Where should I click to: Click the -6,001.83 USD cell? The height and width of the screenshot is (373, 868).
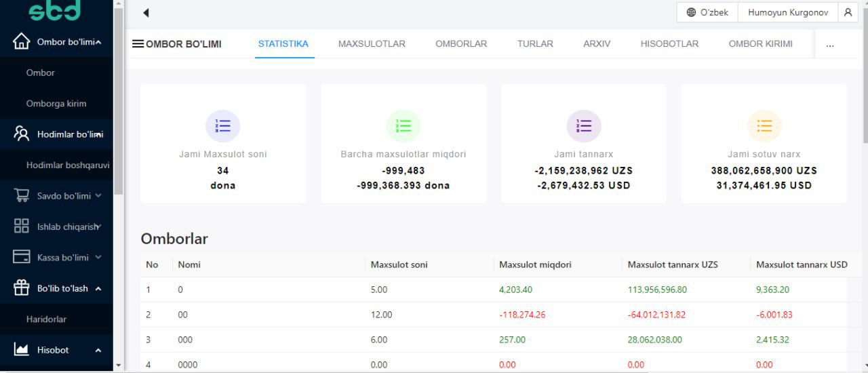[774, 315]
